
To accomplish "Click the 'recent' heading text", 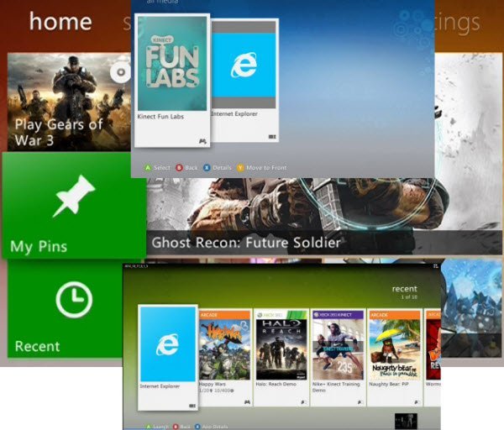I will (404, 289).
